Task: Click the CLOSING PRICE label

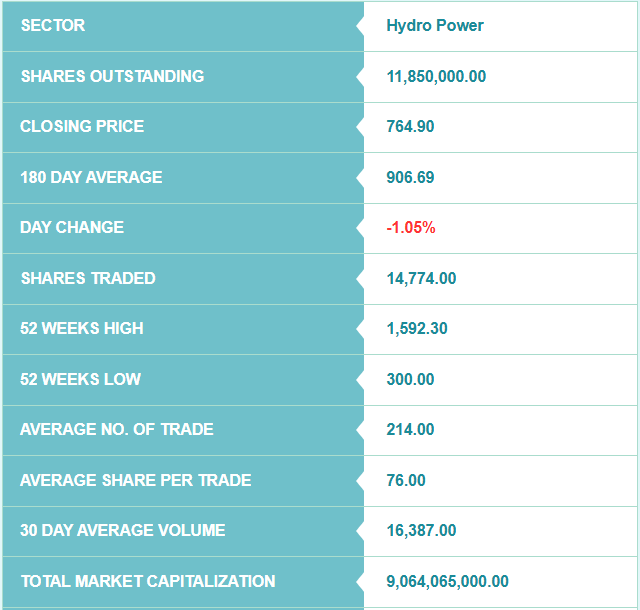Action: pos(82,126)
